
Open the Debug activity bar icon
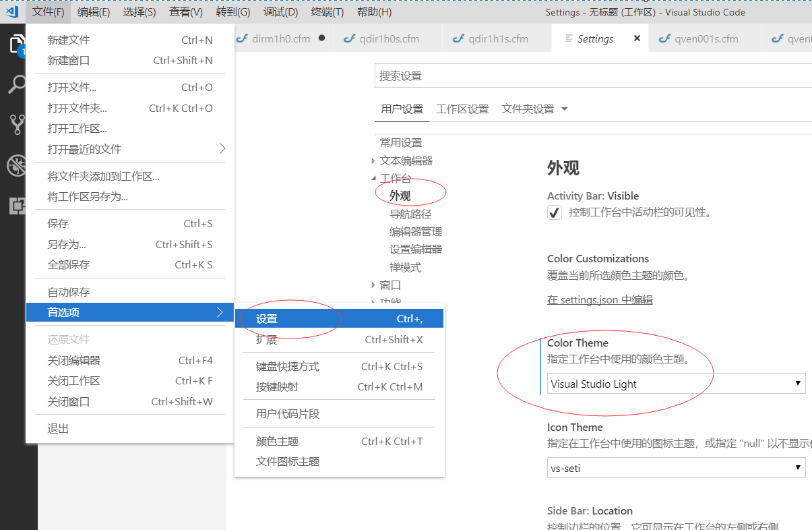[x=16, y=165]
